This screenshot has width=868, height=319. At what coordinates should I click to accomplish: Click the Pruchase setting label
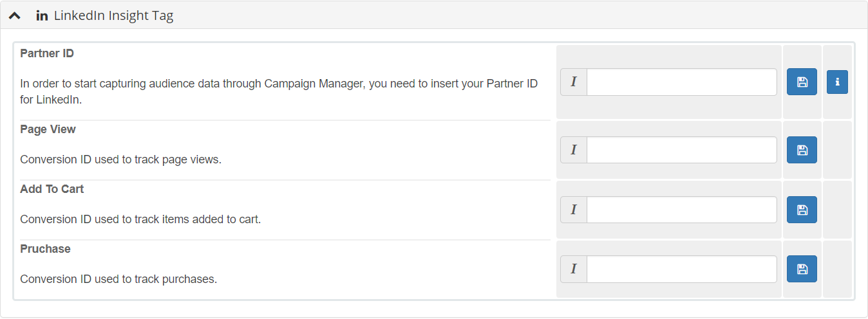pyautogui.click(x=45, y=249)
